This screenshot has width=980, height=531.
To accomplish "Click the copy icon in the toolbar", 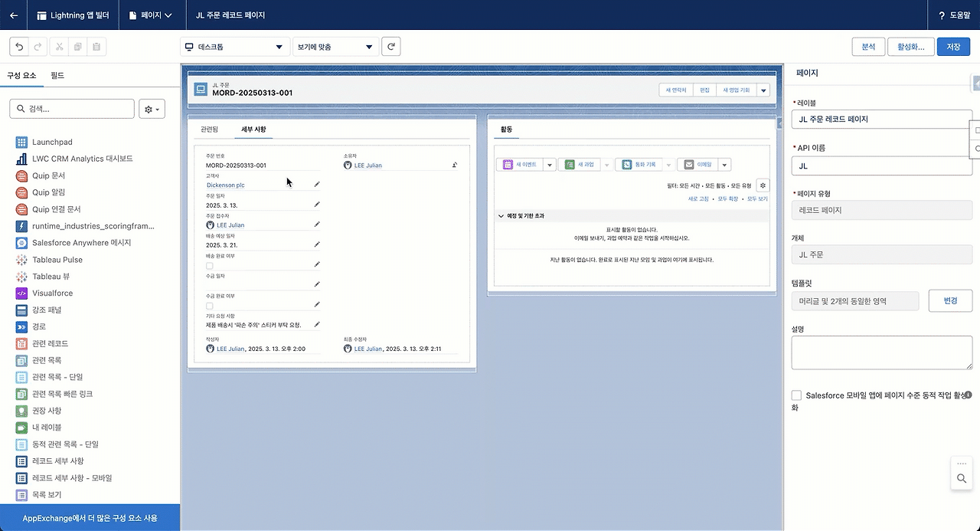I will click(78, 47).
